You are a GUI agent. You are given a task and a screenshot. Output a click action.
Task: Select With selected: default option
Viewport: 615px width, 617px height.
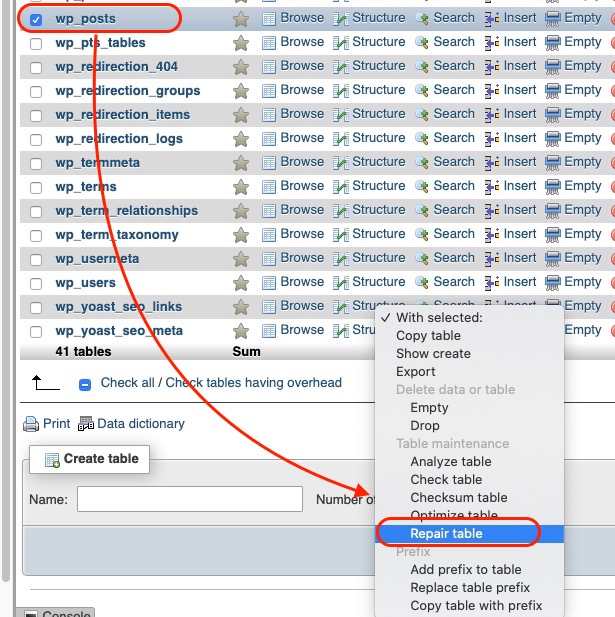click(469, 318)
